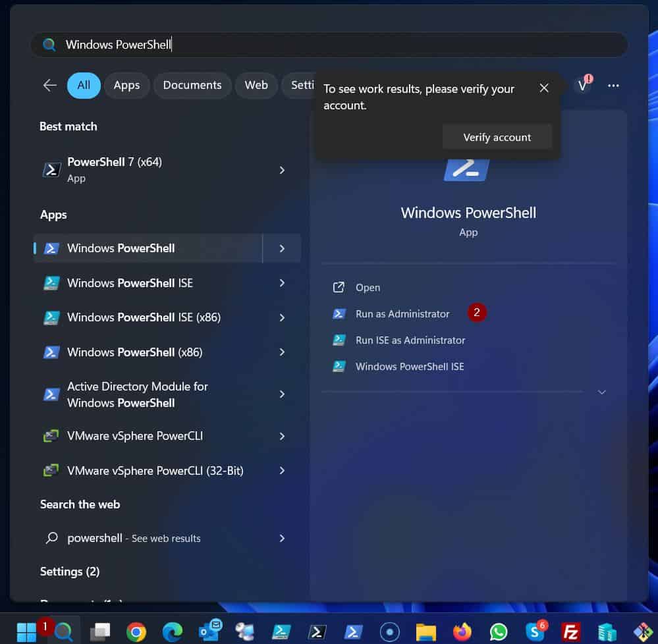Expand the Windows PowerShell result options
Screen dimensions: 658x644
pos(282,248)
